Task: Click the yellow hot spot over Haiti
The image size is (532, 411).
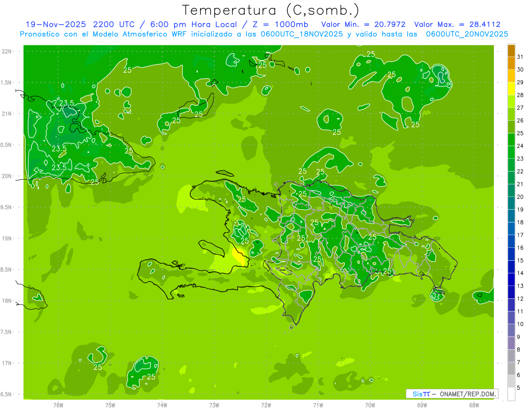Action: 239,256
